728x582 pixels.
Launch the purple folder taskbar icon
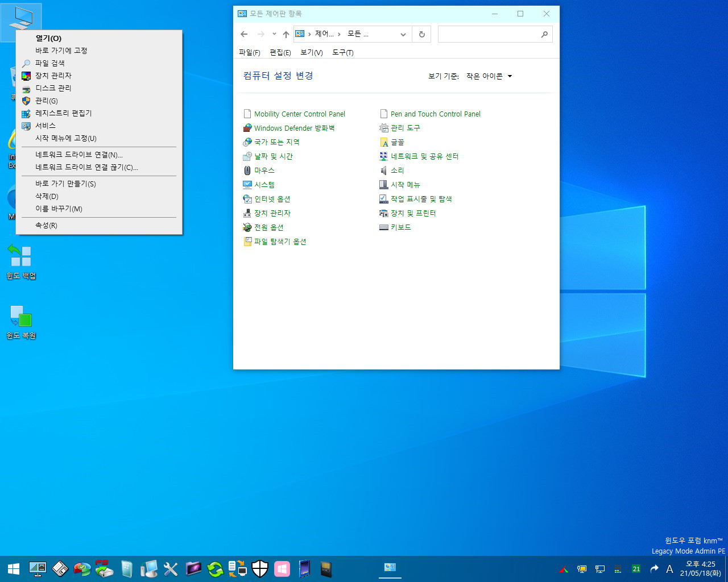tap(193, 569)
